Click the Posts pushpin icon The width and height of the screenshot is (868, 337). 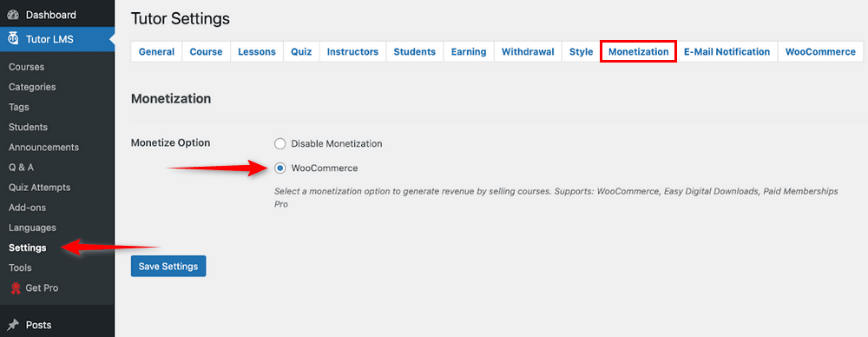pos(13,325)
